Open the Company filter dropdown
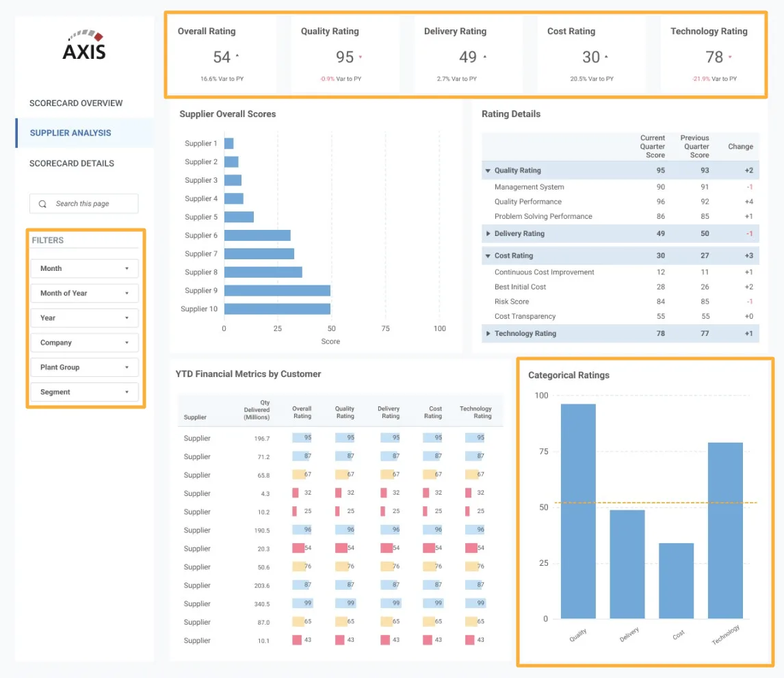Viewport: 784px width, 678px height. pyautogui.click(x=84, y=343)
